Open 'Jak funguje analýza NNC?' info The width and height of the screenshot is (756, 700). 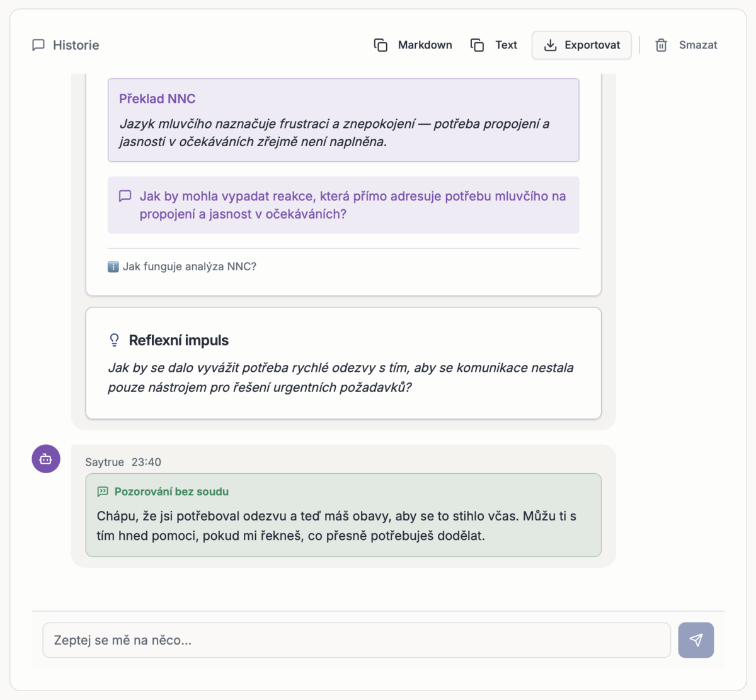pyautogui.click(x=182, y=267)
